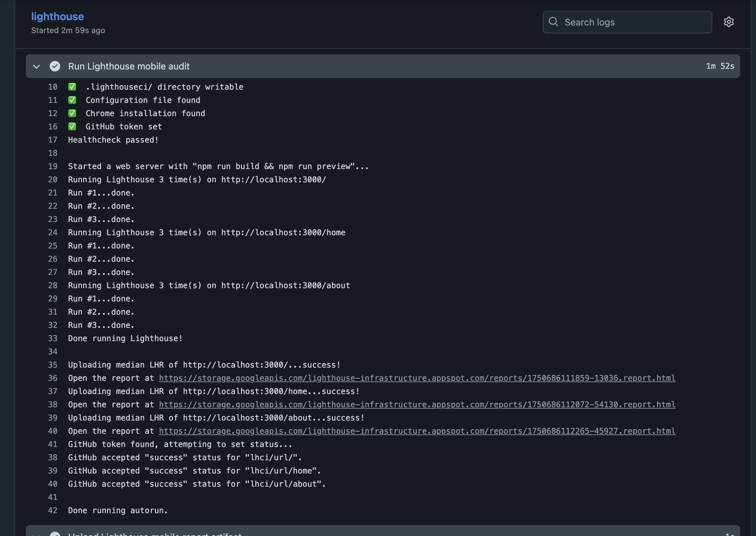Click line number 17 for Healthcheck passed
The width and height of the screenshot is (756, 536).
(53, 140)
